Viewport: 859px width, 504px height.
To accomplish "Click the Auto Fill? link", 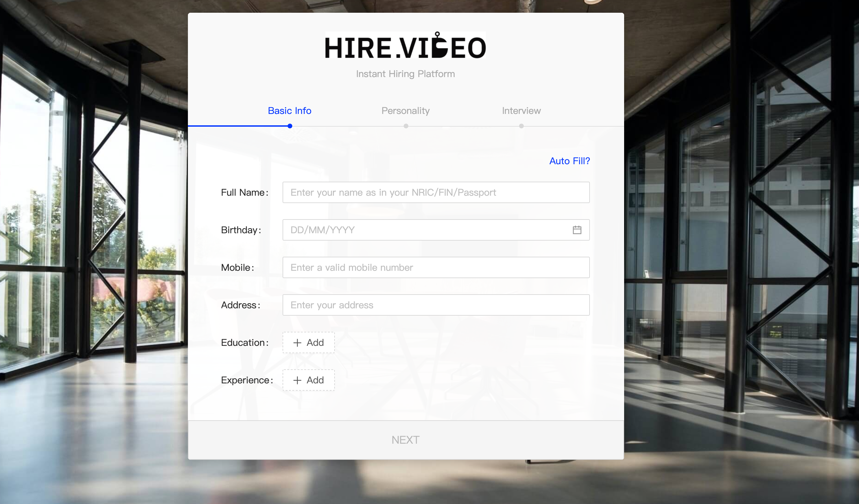I will coord(569,161).
